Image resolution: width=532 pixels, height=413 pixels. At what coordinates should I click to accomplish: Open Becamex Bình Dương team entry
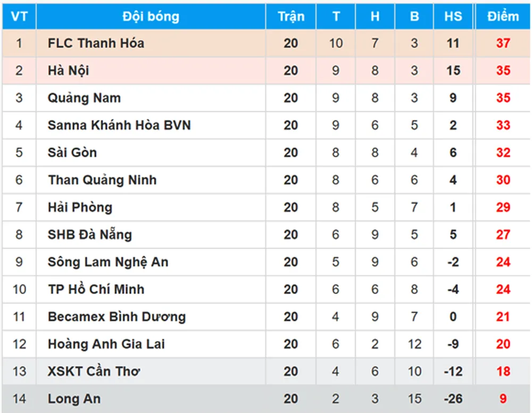tap(117, 317)
